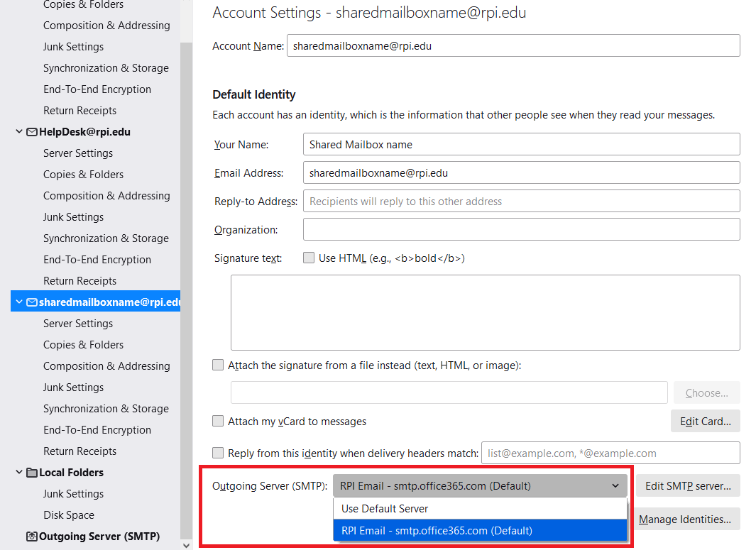Open Composition & Addressing under sharedmailboxname@rpi.edu

[x=106, y=366]
